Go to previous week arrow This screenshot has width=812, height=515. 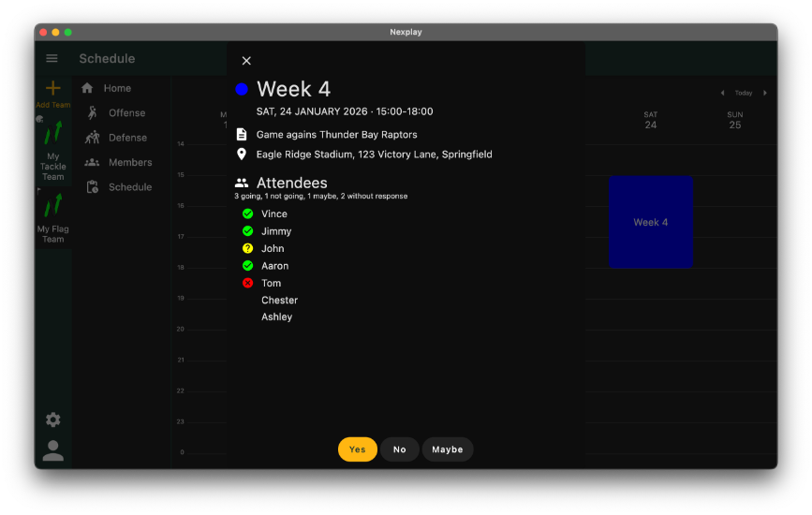pyautogui.click(x=722, y=93)
